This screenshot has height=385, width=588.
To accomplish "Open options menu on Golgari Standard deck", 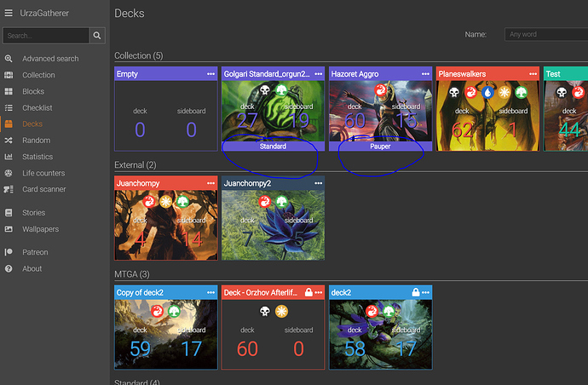I will [319, 74].
